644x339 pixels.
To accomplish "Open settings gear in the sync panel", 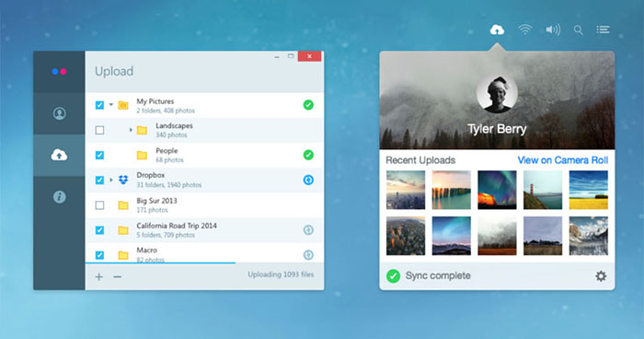I will pos(601,276).
